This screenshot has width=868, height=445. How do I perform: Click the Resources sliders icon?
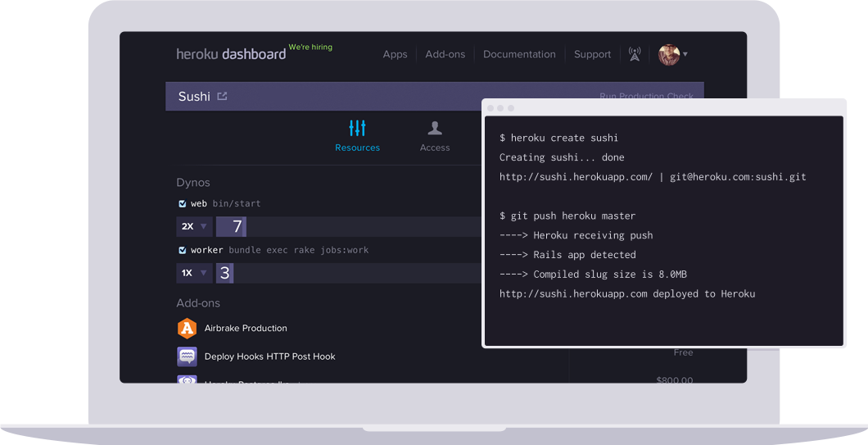point(357,128)
